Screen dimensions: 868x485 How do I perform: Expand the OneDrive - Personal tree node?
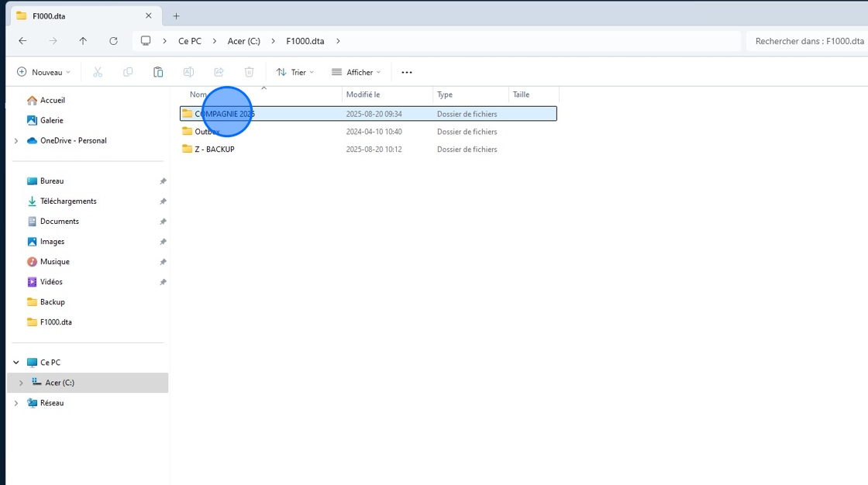point(16,141)
